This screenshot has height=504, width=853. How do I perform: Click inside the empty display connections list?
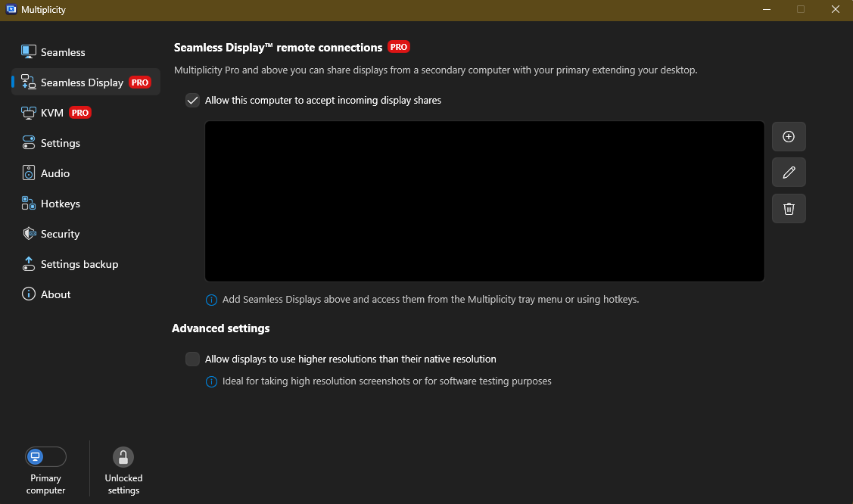[x=484, y=201]
